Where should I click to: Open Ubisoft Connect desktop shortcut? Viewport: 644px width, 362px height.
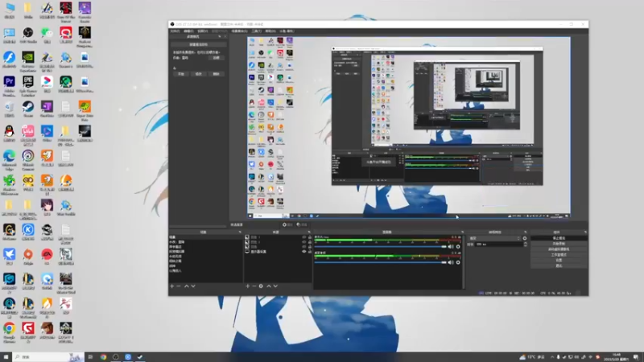(28, 159)
